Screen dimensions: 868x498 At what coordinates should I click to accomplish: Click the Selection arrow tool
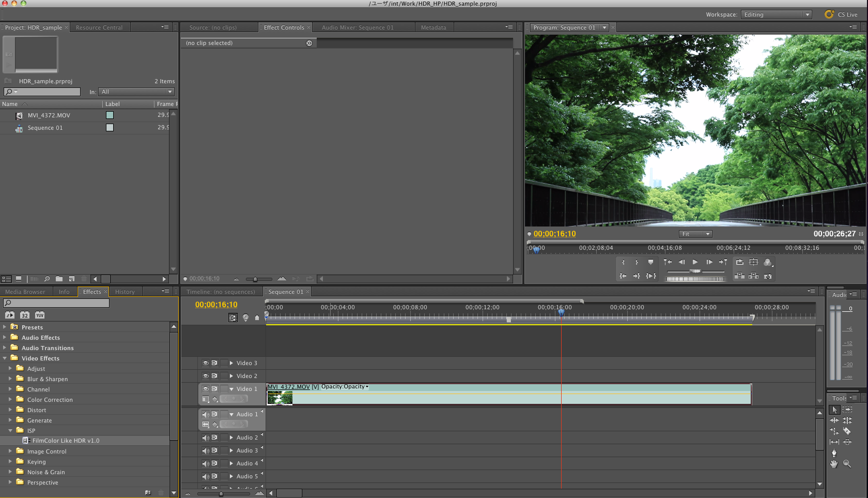tap(834, 410)
